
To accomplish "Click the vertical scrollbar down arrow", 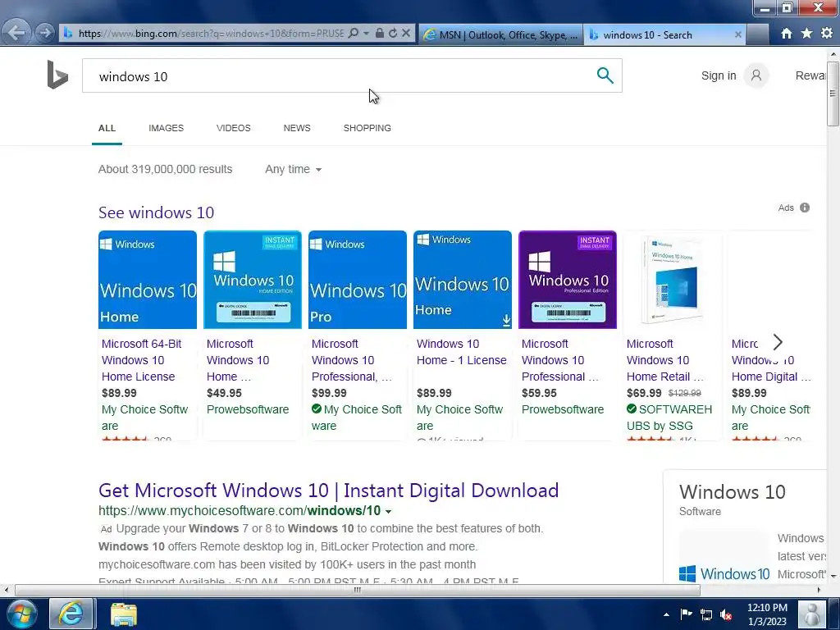I will coord(833,577).
